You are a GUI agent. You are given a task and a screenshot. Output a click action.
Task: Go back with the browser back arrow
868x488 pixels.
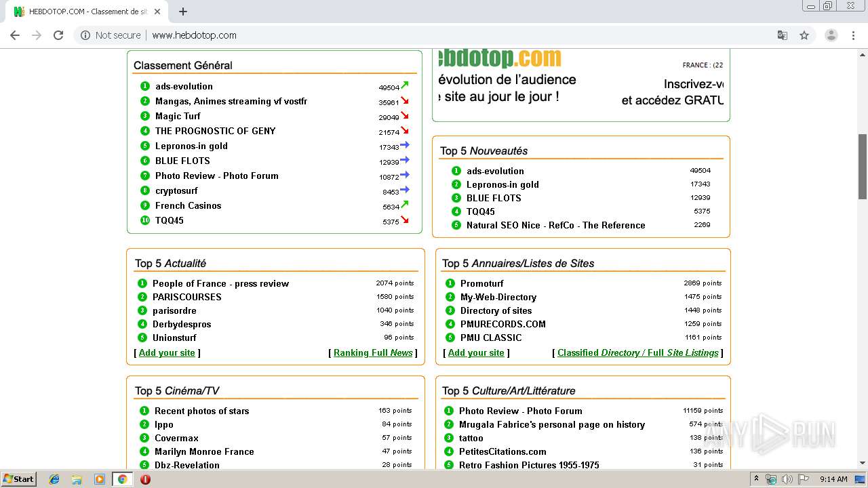(15, 35)
